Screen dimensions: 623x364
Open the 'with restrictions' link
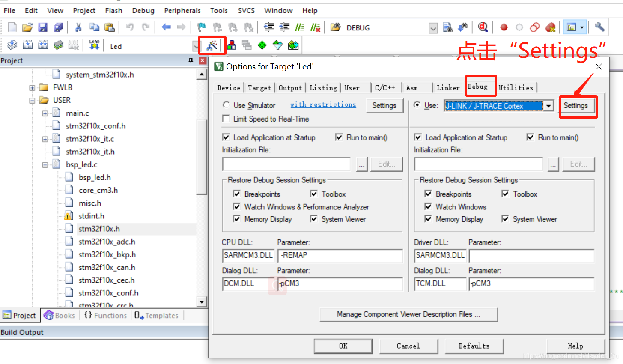(x=323, y=104)
